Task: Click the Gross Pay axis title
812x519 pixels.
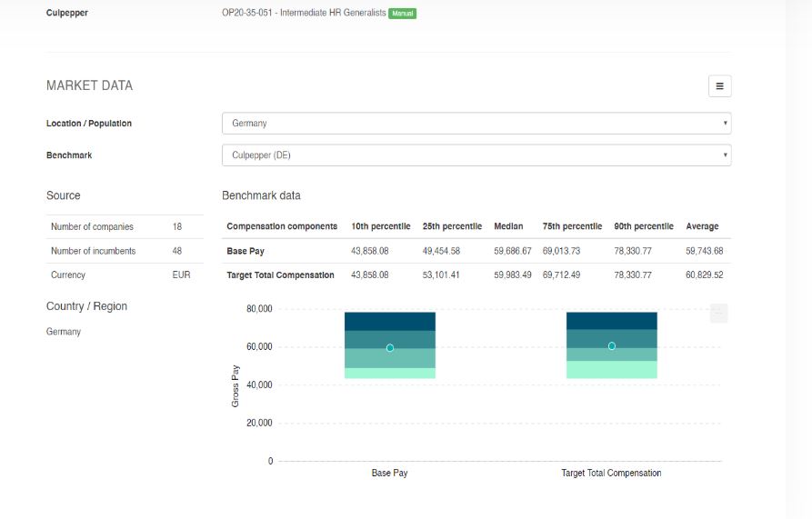Action: coord(236,385)
